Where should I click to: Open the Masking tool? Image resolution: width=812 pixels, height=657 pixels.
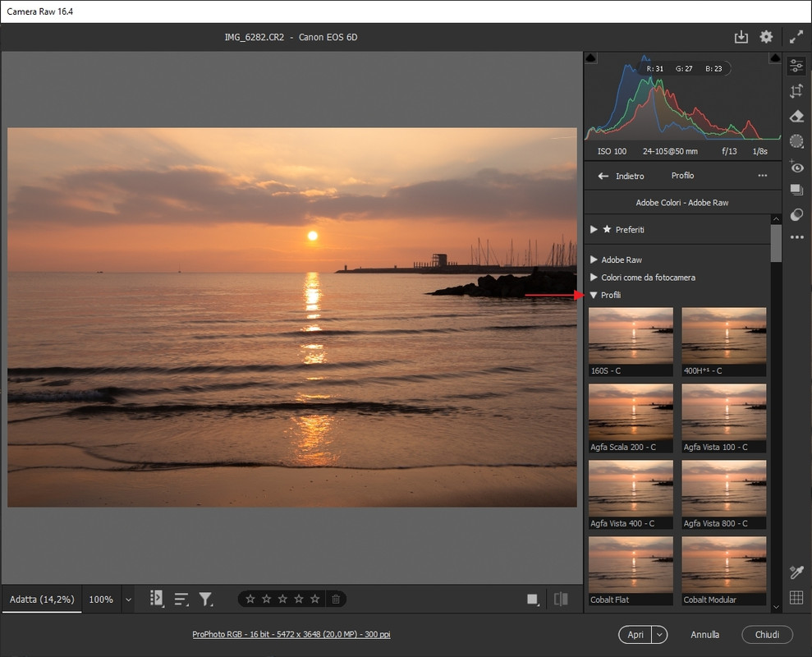pyautogui.click(x=796, y=140)
